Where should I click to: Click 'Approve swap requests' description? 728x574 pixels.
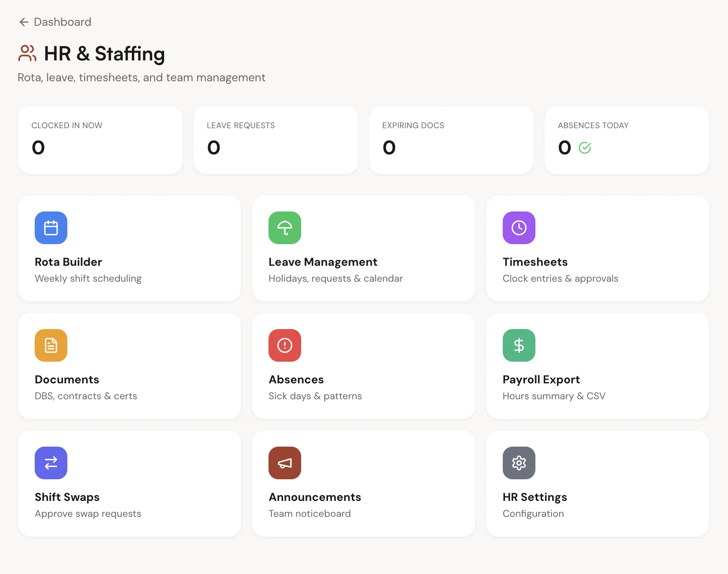click(88, 514)
